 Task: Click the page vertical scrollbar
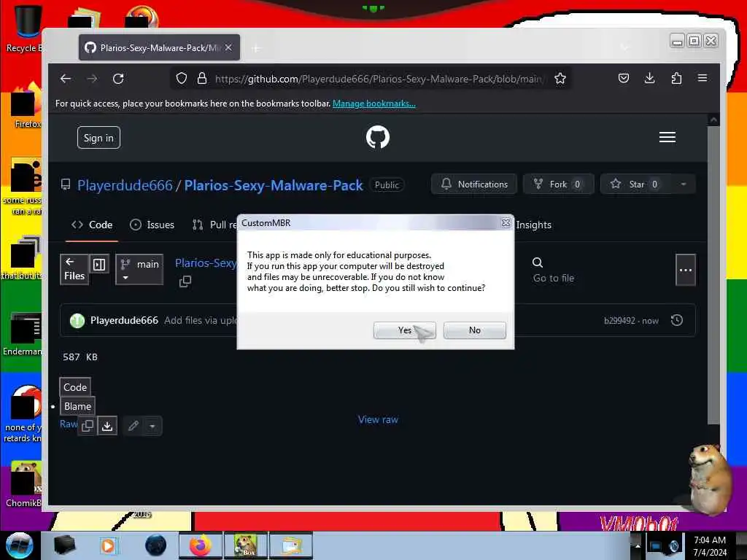pos(713,274)
